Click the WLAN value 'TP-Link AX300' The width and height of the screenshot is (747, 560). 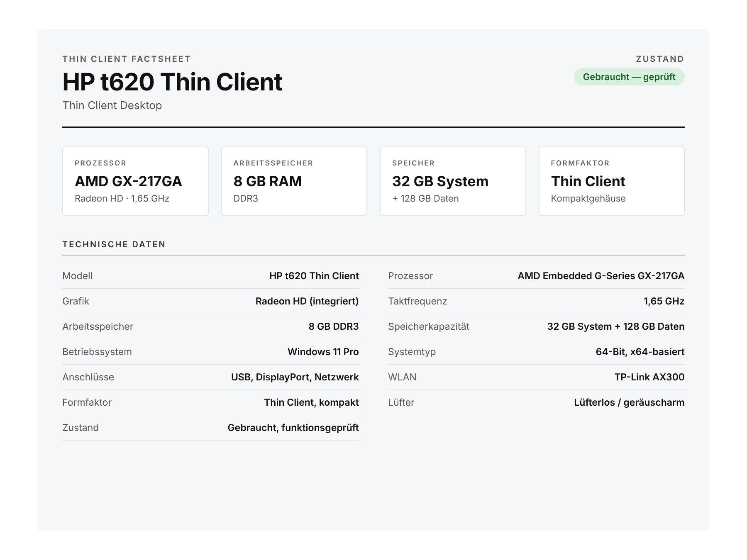pos(649,377)
